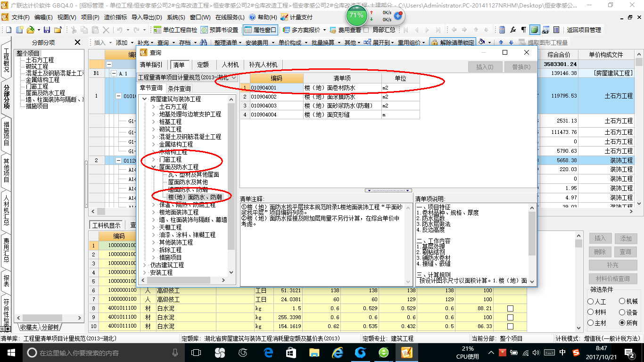Click the green 3D cube icon
Screen dimensions: 644x362
pyautogui.click(x=534, y=30)
